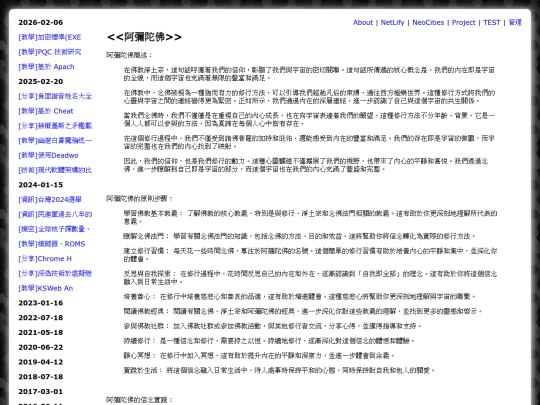This screenshot has width=540, height=405.
Task: Open the [教學]加密標準(EXE sidebar article
Action: click(50, 37)
